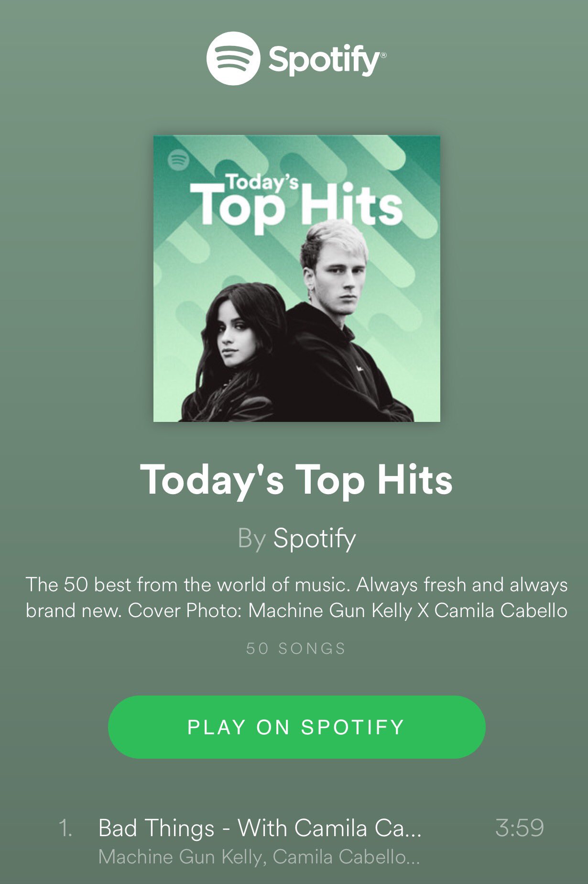Click the circular Spotify logo icon in the header
Image resolution: width=588 pixels, height=884 pixels.
click(x=233, y=58)
